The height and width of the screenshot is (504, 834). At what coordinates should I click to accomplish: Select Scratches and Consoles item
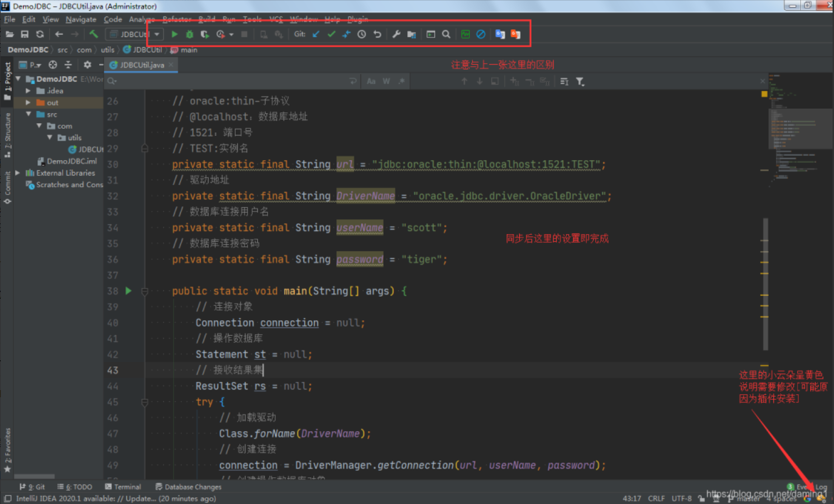click(64, 185)
